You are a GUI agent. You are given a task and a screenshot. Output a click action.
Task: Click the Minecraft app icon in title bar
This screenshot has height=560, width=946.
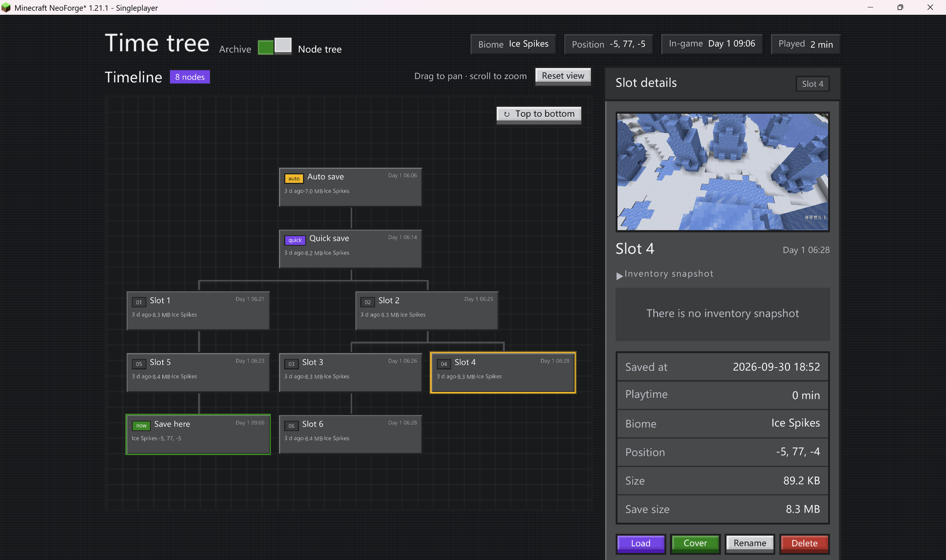tap(6, 7)
